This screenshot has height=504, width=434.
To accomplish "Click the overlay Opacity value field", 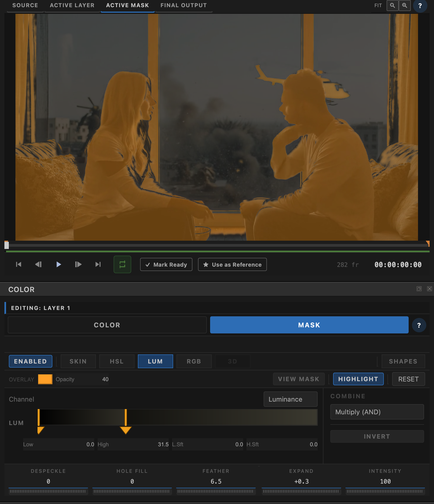I will (x=82, y=379).
